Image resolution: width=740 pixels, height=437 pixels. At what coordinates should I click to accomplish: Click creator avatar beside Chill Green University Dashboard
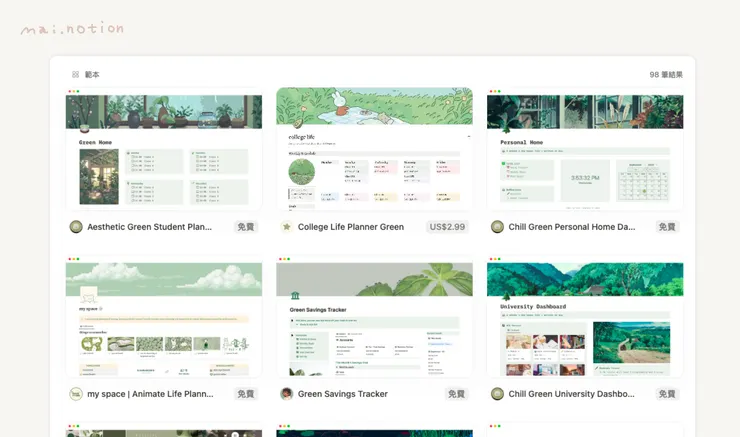click(x=497, y=394)
